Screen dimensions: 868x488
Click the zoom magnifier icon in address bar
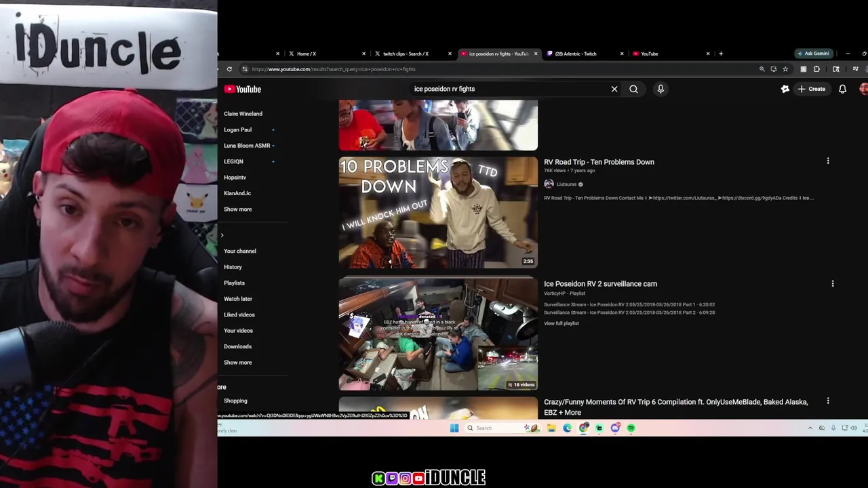(x=762, y=69)
